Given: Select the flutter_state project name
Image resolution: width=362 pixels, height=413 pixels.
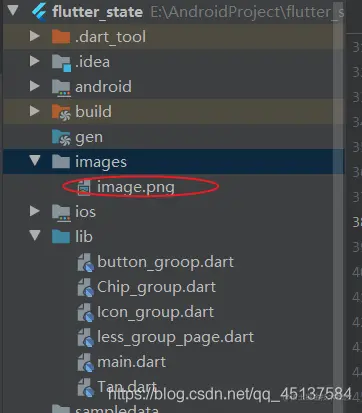Looking at the screenshot, I should (97, 12).
